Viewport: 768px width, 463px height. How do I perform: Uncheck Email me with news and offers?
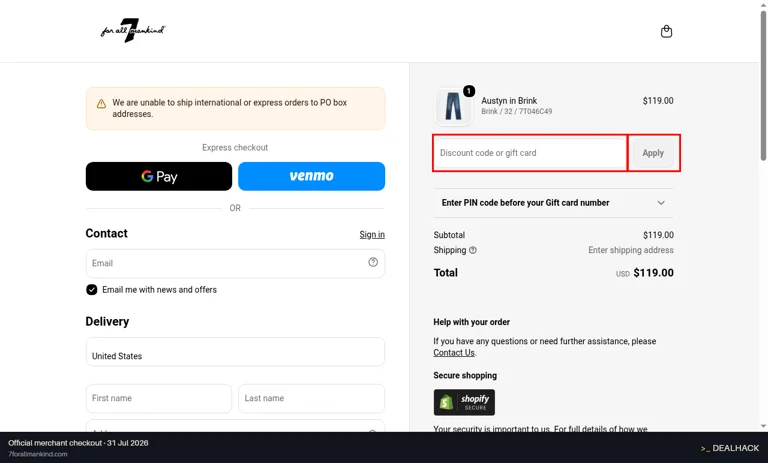click(x=92, y=290)
